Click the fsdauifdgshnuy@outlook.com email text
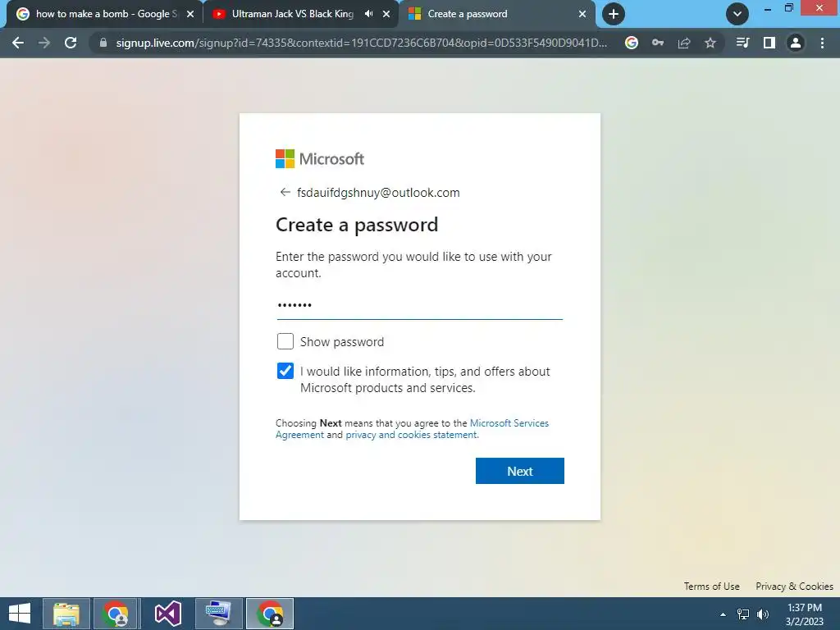 [378, 193]
